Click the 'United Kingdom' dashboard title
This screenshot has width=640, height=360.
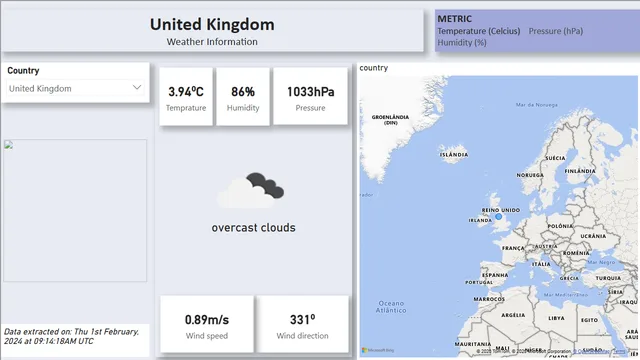(212, 24)
